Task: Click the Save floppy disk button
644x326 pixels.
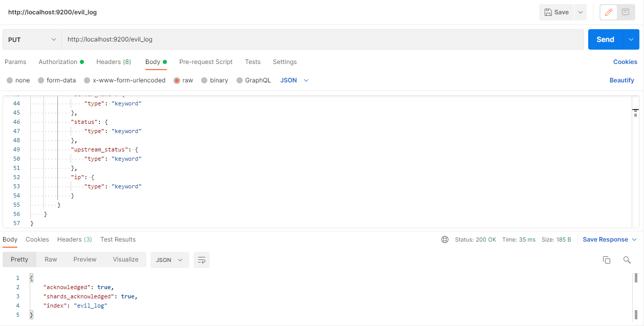Action: [x=556, y=12]
